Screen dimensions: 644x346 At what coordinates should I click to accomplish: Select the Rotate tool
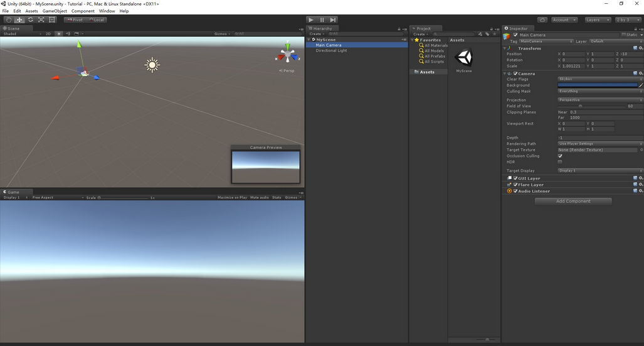point(30,19)
